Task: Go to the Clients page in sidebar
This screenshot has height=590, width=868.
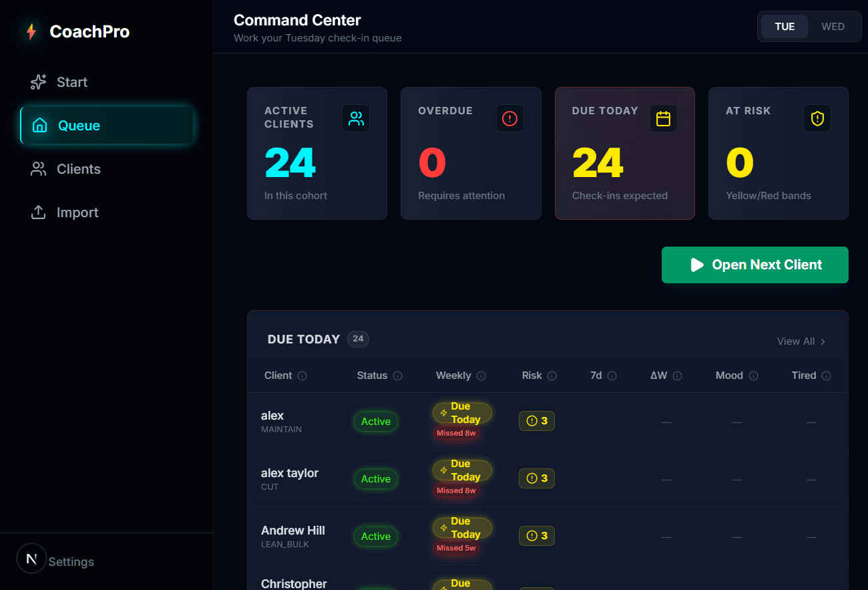Action: [x=107, y=169]
